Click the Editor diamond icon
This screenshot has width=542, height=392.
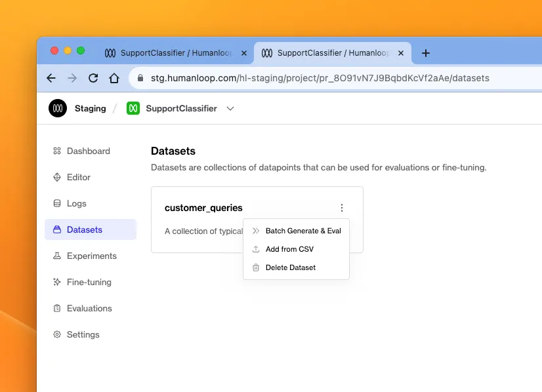[x=57, y=177]
